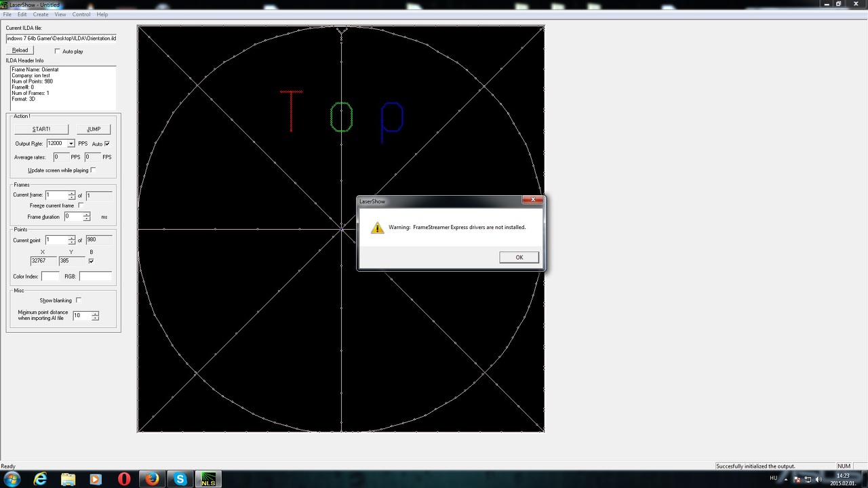Open Windows Explorer folder icon in taskbar

(x=68, y=479)
